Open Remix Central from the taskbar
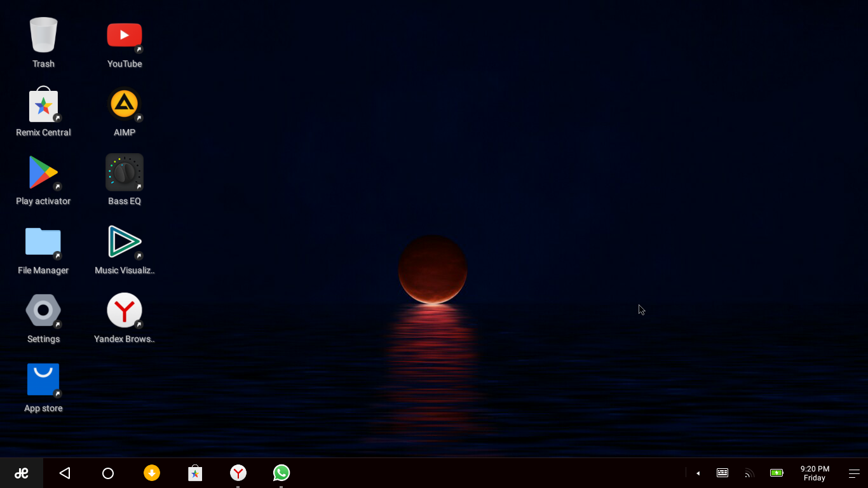868x488 pixels. coord(195,473)
